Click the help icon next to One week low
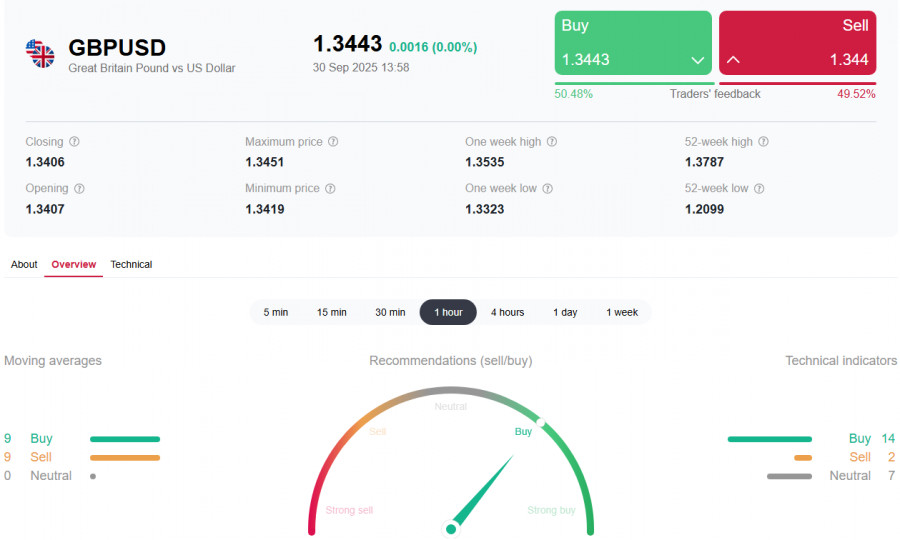This screenshot has width=900, height=540. (548, 188)
